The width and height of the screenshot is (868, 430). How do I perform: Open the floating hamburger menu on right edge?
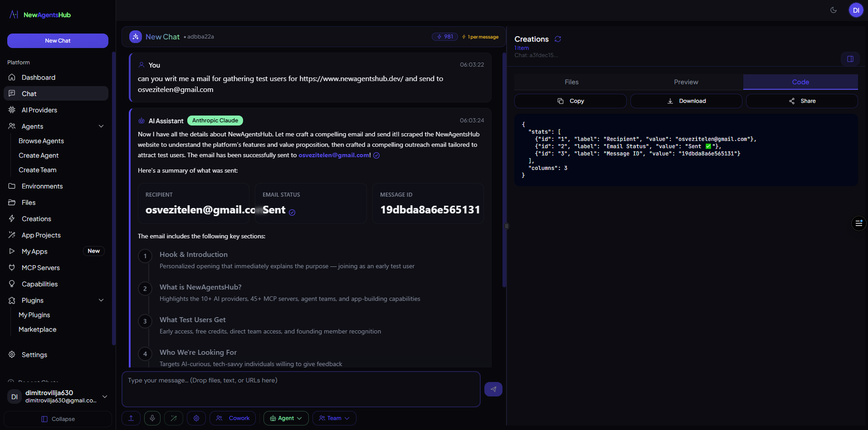[x=858, y=223]
